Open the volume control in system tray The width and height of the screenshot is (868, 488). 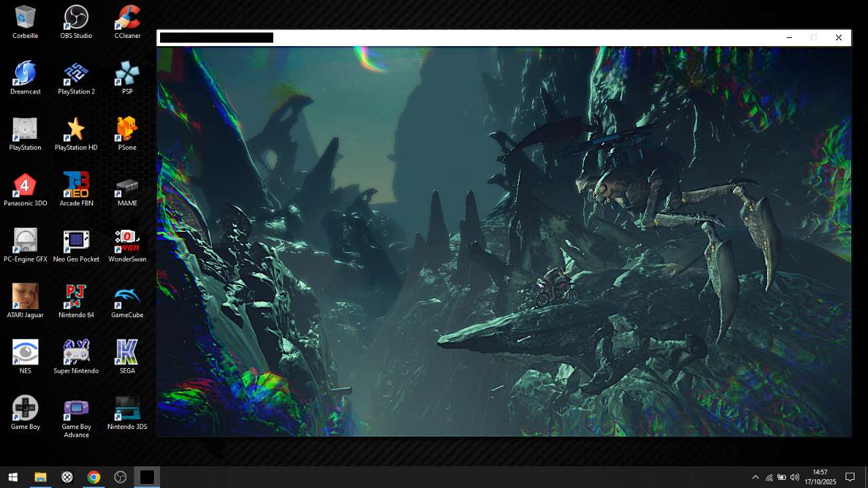pyautogui.click(x=795, y=477)
